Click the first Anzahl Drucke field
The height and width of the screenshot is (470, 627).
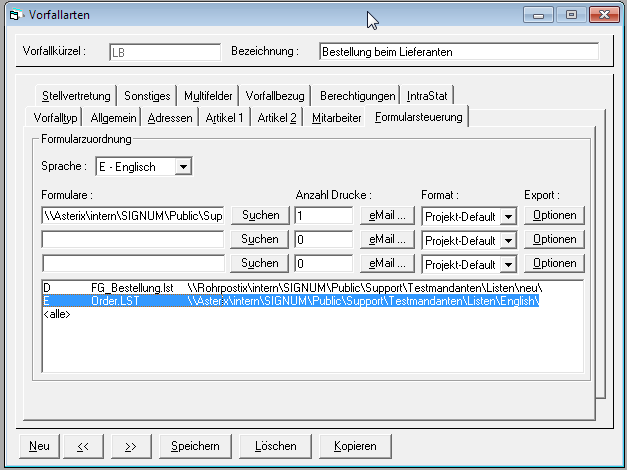[x=323, y=215]
